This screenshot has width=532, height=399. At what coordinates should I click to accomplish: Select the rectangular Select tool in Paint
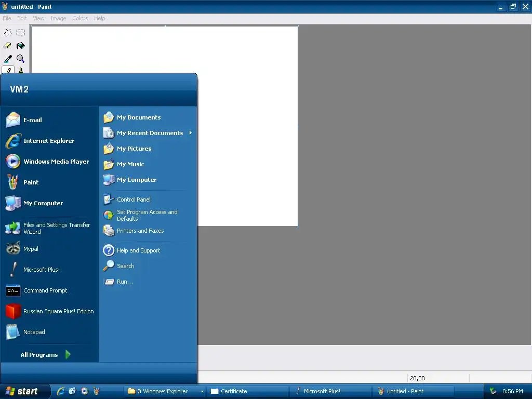pos(21,33)
